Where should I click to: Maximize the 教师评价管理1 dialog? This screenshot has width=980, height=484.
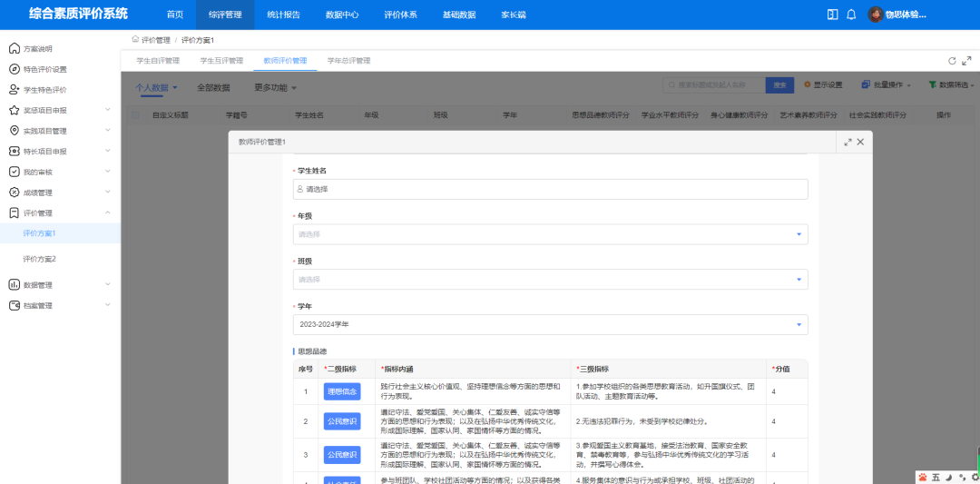tap(848, 143)
